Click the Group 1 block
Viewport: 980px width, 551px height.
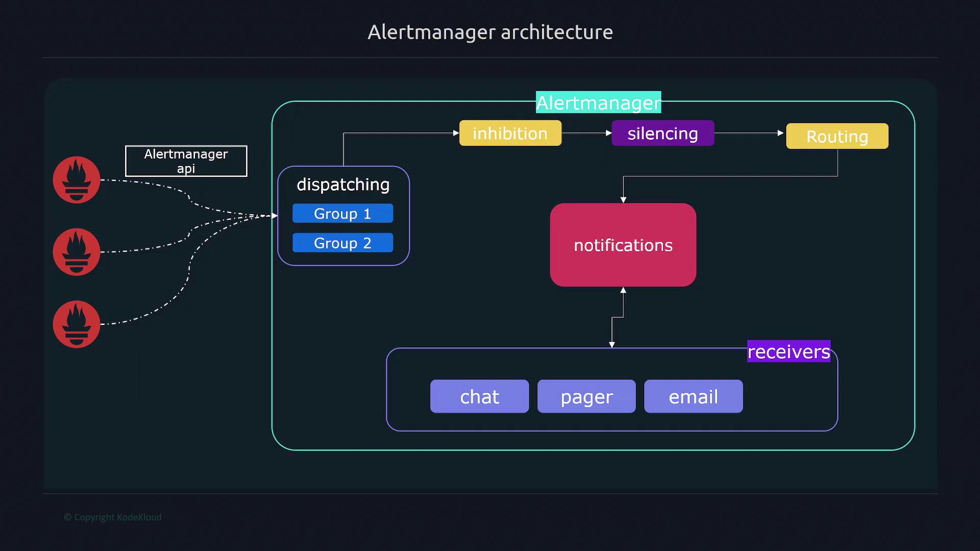pyautogui.click(x=342, y=214)
